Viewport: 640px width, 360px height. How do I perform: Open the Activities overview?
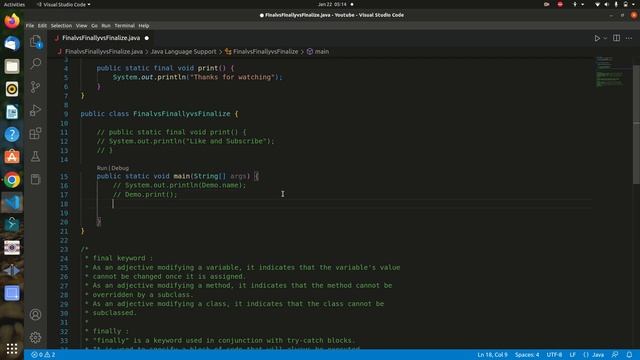[x=14, y=4]
